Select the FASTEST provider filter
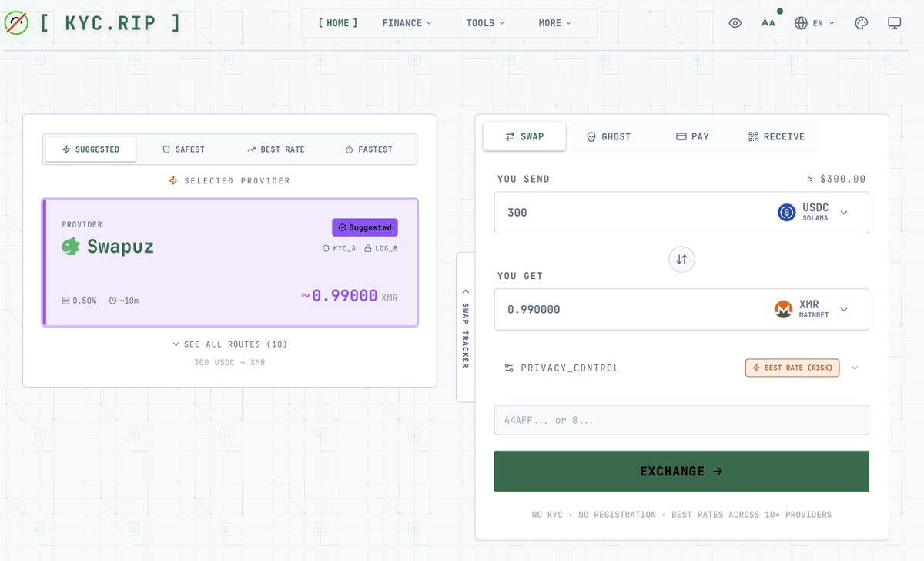The image size is (924, 561). click(x=369, y=149)
